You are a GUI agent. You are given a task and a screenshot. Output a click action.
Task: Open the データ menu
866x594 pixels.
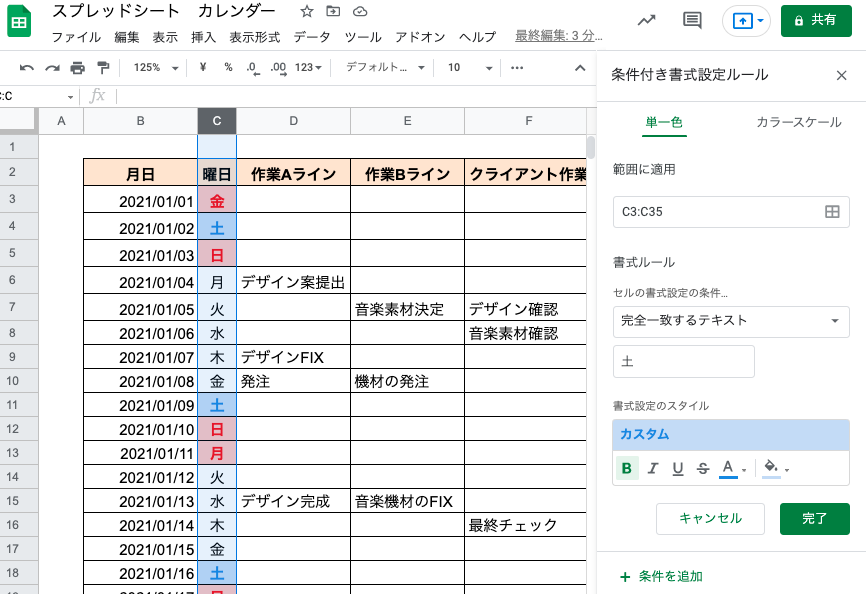(311, 37)
